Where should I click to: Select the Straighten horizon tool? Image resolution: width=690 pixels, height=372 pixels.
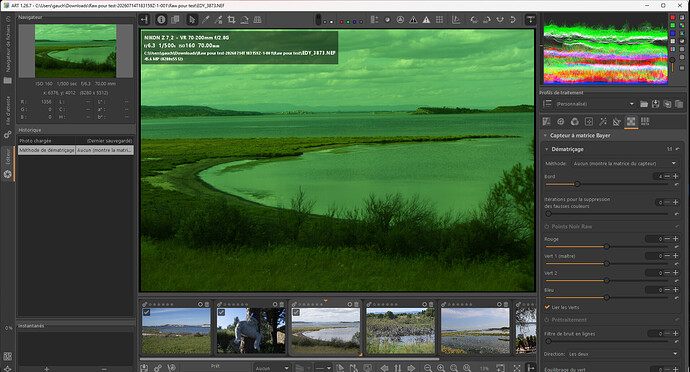click(244, 19)
